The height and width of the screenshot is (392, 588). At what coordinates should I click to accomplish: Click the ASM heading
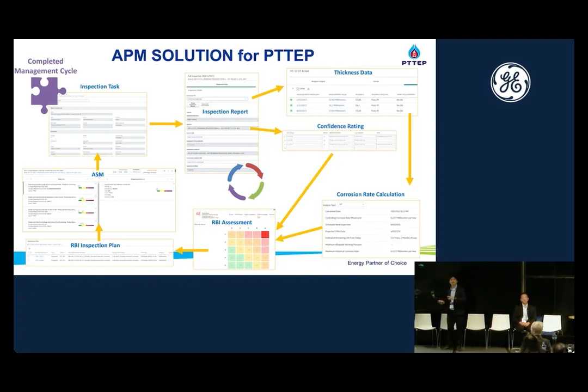pyautogui.click(x=97, y=174)
